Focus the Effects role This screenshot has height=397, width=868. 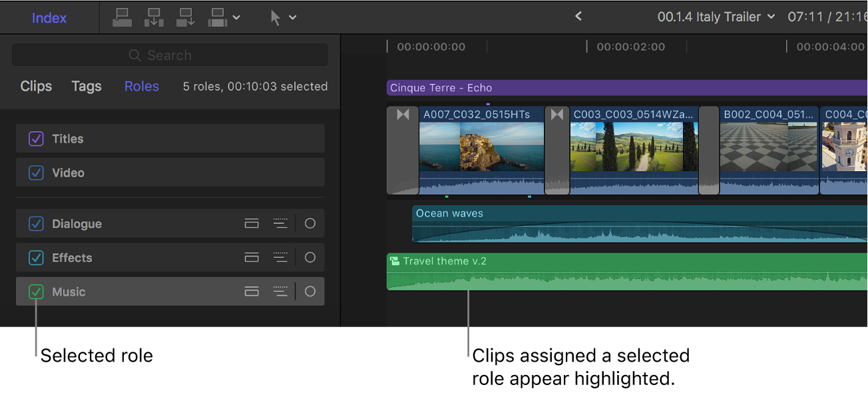click(x=280, y=257)
